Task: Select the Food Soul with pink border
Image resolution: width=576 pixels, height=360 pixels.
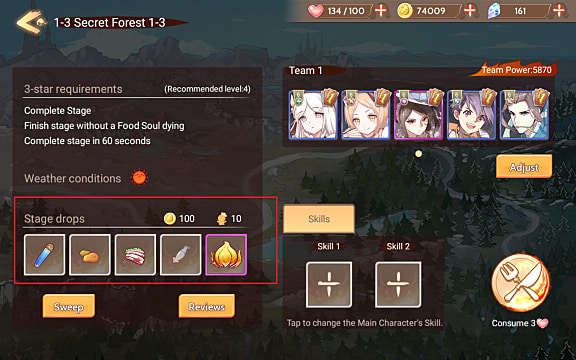Action: (418, 115)
